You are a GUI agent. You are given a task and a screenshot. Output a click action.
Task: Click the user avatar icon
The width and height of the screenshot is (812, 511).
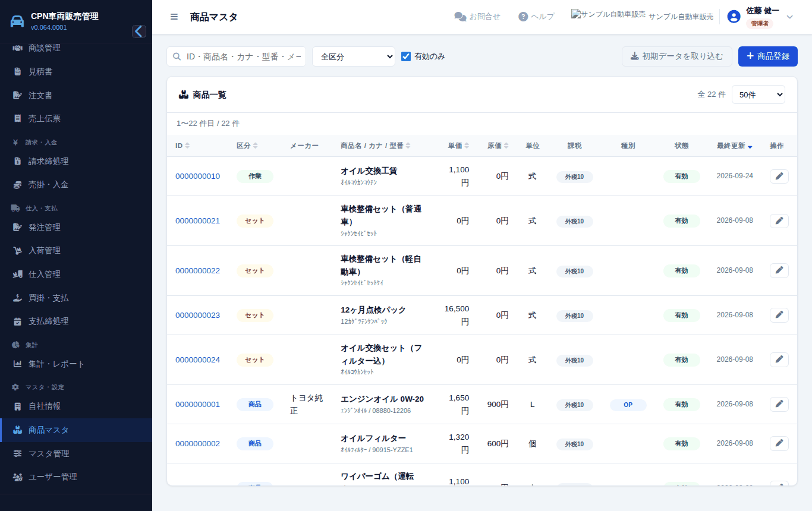click(x=734, y=17)
